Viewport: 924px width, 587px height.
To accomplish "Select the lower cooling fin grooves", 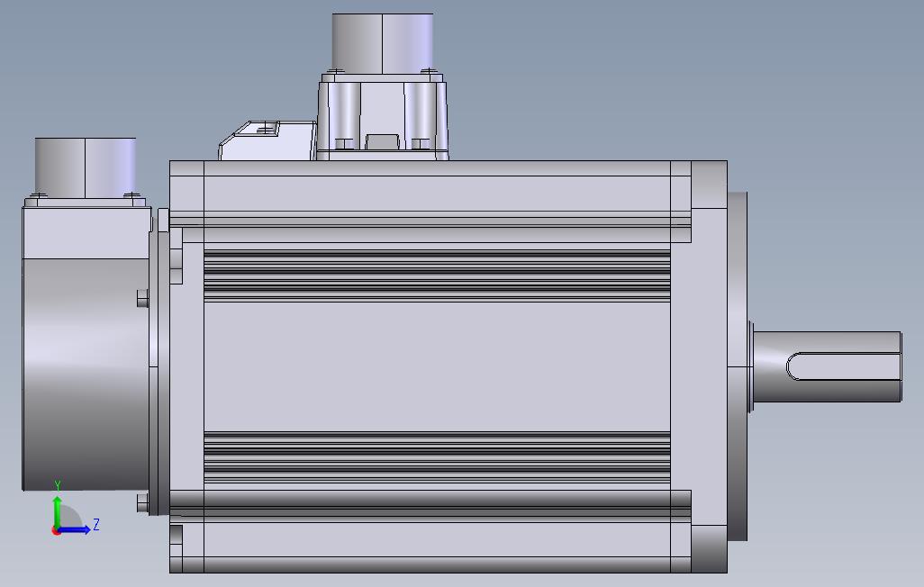I will pyautogui.click(x=437, y=458).
